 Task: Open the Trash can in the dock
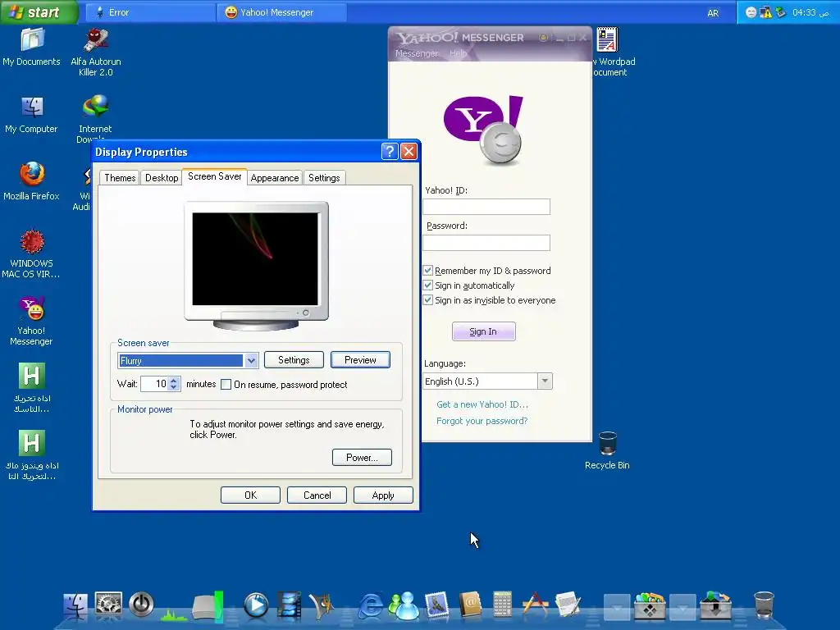(764, 605)
